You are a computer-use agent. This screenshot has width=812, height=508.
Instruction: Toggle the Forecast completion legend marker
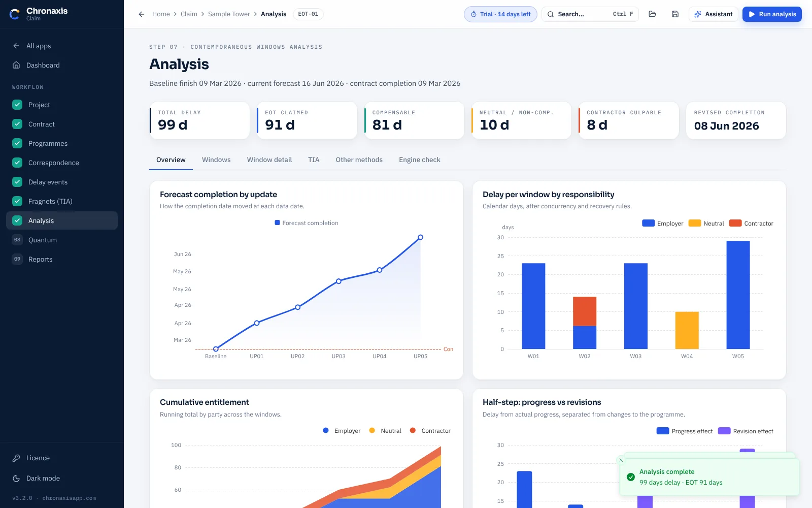(277, 223)
